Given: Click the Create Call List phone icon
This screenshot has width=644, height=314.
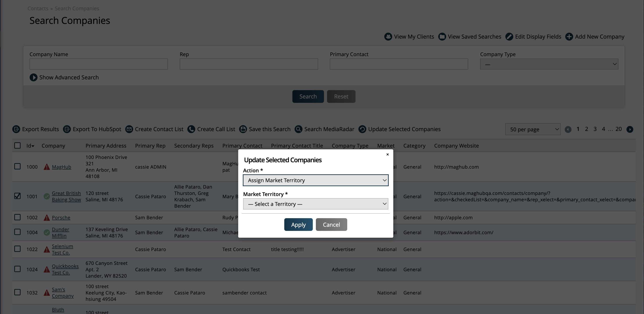Looking at the screenshot, I should (191, 129).
